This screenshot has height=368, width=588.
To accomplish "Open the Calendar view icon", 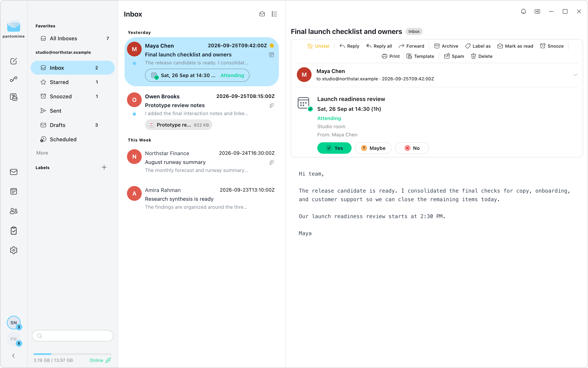I will coord(14,191).
